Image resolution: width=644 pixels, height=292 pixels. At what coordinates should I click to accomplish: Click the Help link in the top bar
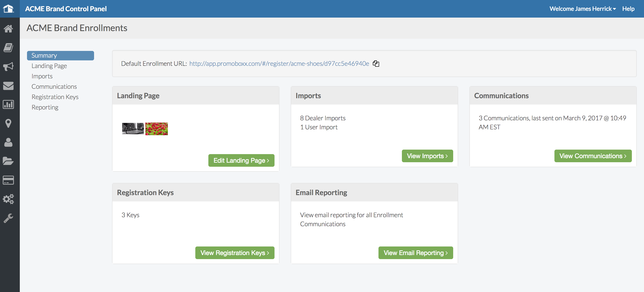(x=628, y=9)
